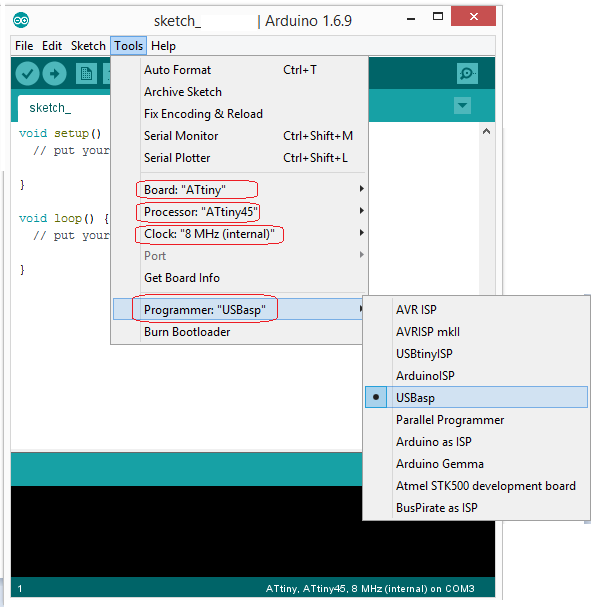Open the Edit menu

pos(52,46)
